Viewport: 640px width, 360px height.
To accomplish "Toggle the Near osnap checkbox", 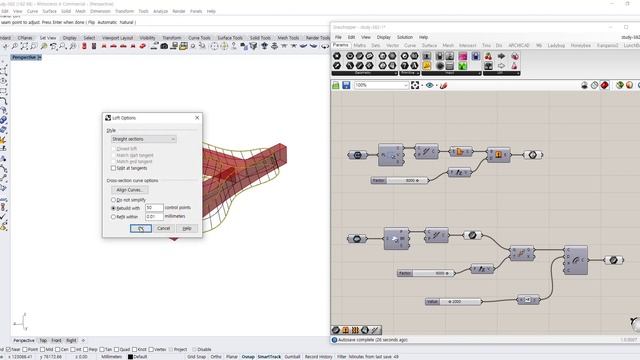I will pyautogui.click(x=9, y=349).
